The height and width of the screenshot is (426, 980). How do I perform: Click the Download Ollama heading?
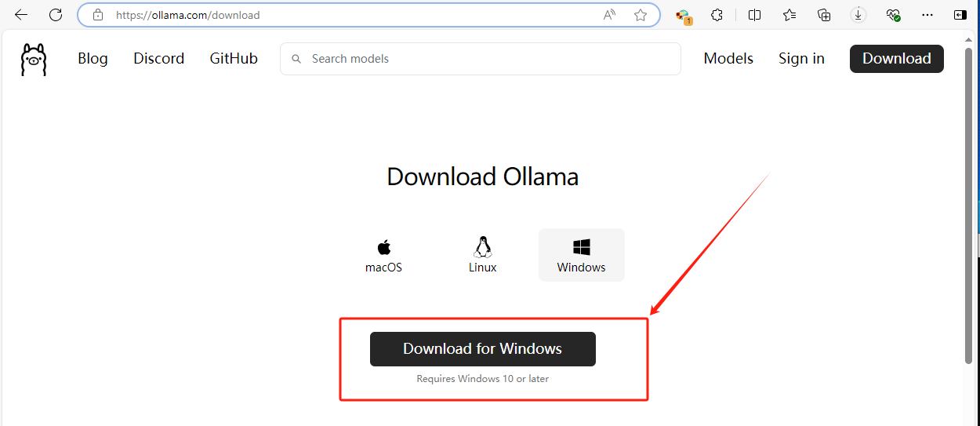(x=483, y=177)
